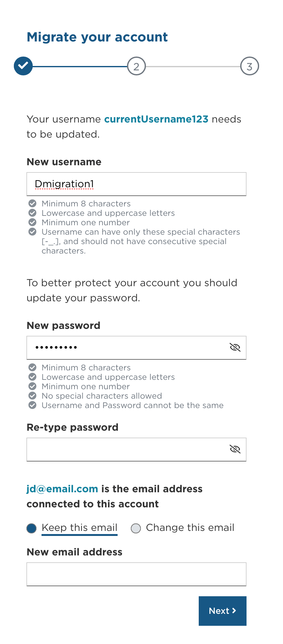Show the New password characters
The image size is (283, 644).
click(x=235, y=347)
